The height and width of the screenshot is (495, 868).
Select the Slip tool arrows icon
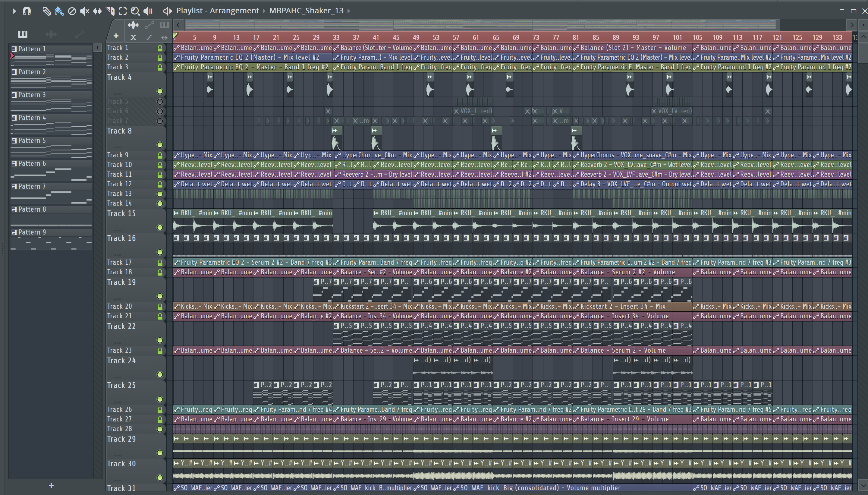(x=97, y=11)
